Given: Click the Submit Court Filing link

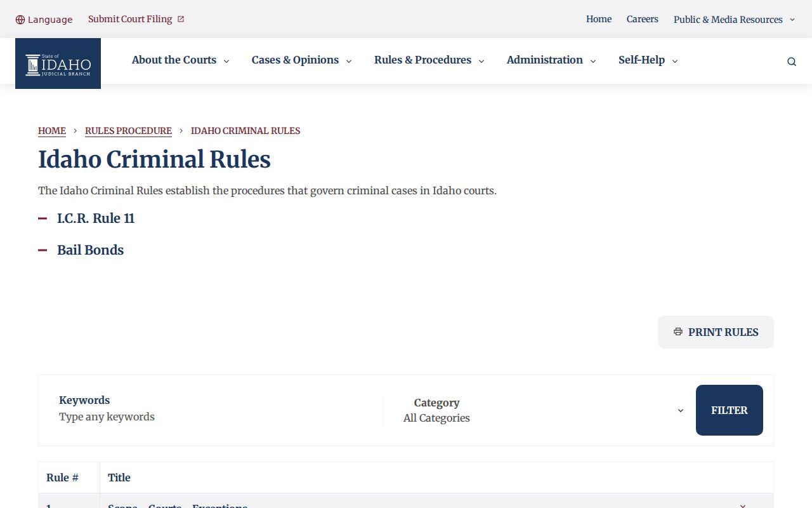Looking at the screenshot, I should (x=130, y=19).
